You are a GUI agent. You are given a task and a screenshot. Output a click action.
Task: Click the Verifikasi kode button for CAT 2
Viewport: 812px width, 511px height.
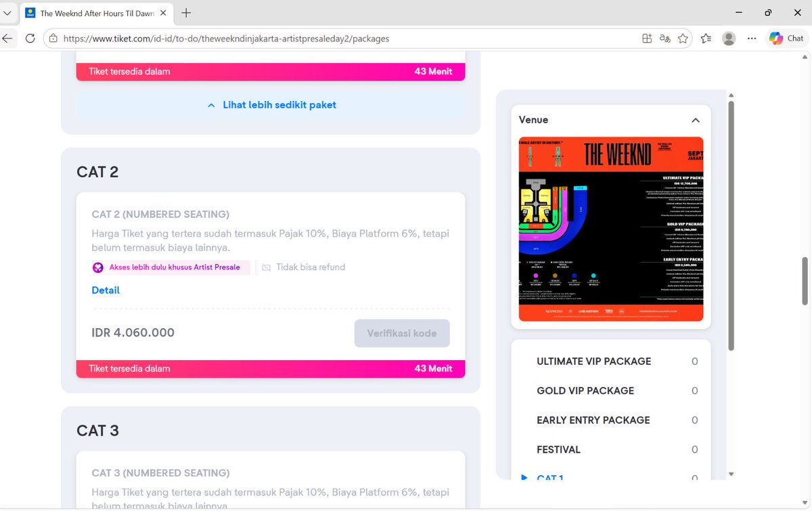[402, 333]
